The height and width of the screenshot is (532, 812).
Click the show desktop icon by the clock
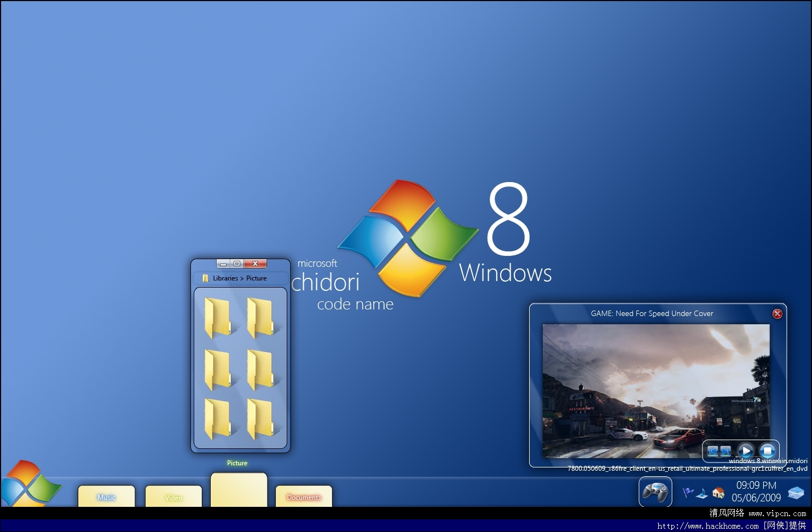click(796, 493)
